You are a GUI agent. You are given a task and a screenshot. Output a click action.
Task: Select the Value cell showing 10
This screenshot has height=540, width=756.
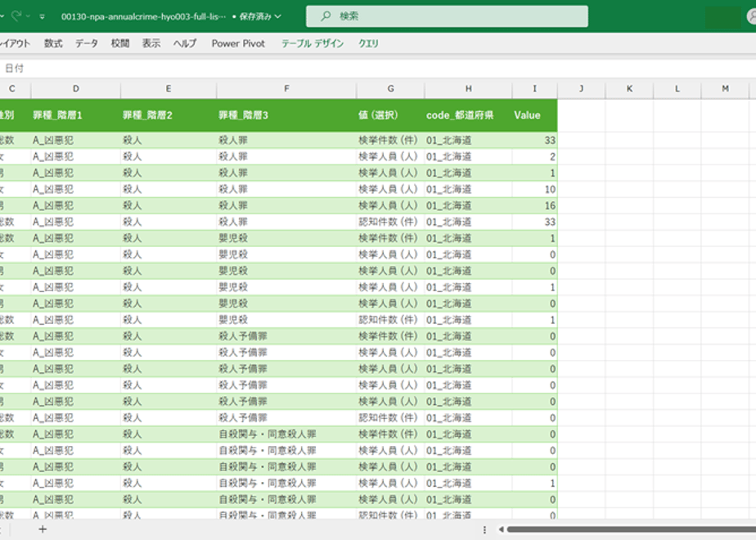click(534, 190)
